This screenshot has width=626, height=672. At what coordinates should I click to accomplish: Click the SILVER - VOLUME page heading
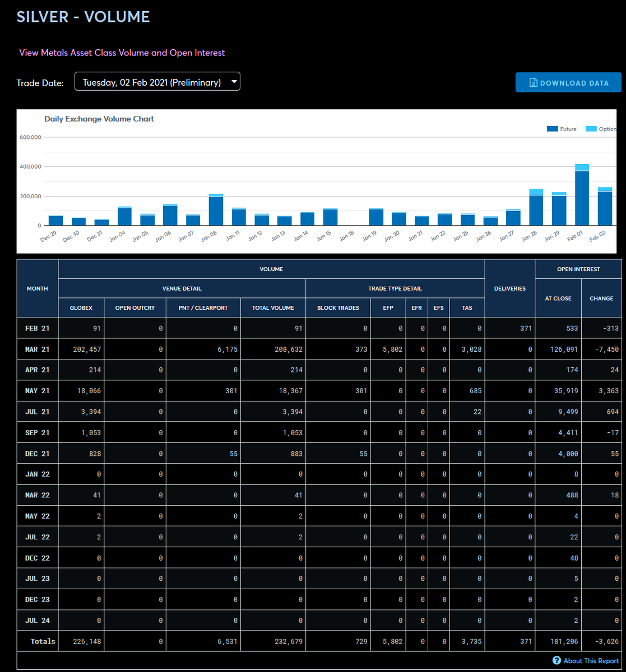(x=83, y=17)
